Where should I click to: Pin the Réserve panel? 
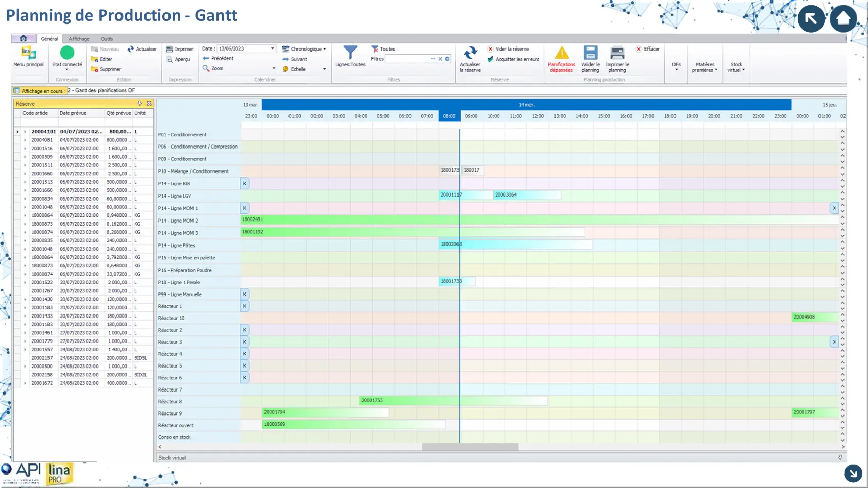point(140,104)
